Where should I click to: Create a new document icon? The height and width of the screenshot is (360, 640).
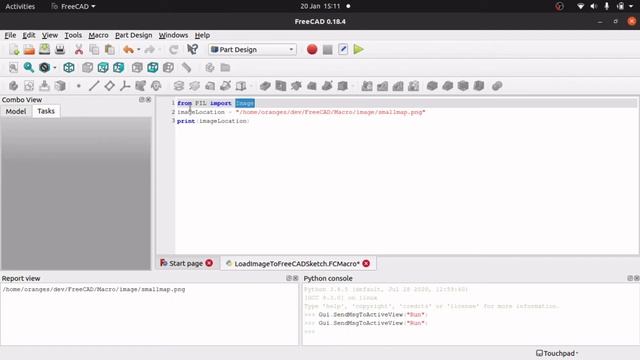[x=14, y=50]
